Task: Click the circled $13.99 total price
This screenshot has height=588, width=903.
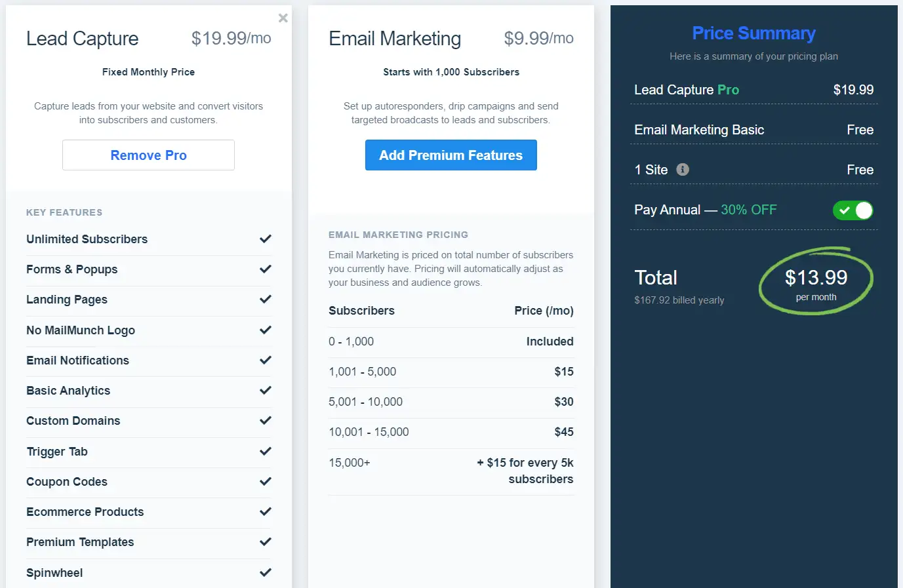Action: click(816, 279)
